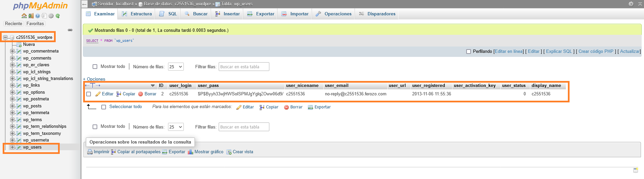Click the SQL documentation pages icon
644x179 pixels.
click(44, 16)
